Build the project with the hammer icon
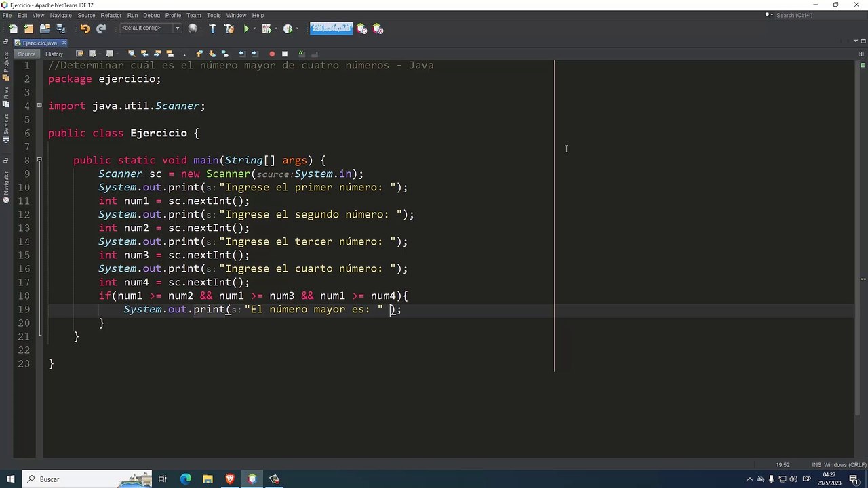The height and width of the screenshot is (488, 868). (x=212, y=28)
